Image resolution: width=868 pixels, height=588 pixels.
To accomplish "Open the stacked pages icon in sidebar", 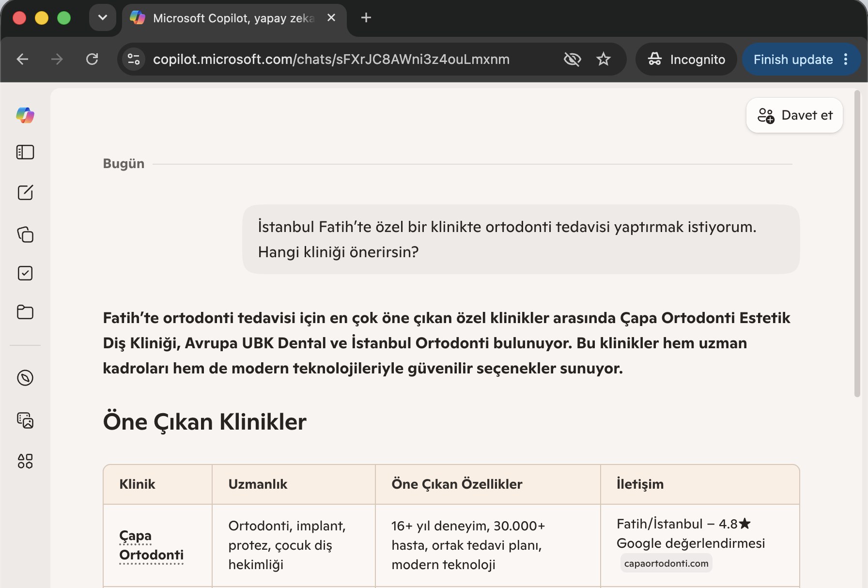I will click(x=25, y=234).
